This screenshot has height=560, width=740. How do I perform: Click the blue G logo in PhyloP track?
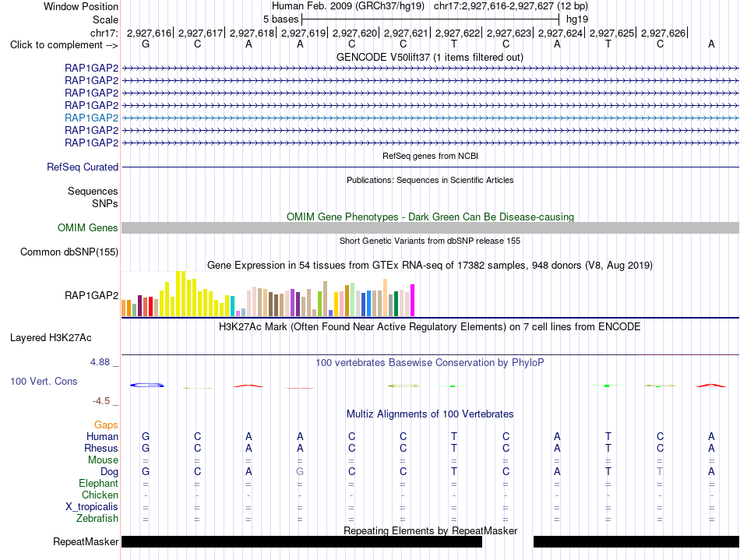146,386
